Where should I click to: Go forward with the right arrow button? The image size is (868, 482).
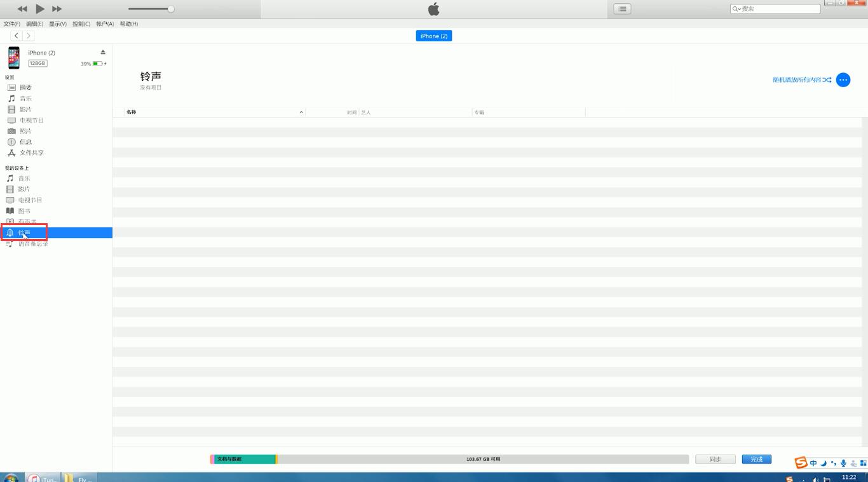[x=28, y=36]
